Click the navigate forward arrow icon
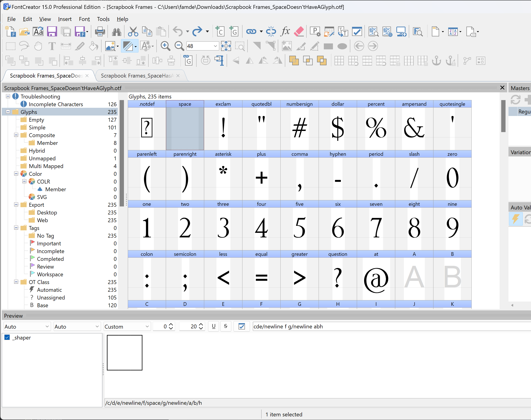Image resolution: width=531 pixels, height=420 pixels. tap(373, 46)
